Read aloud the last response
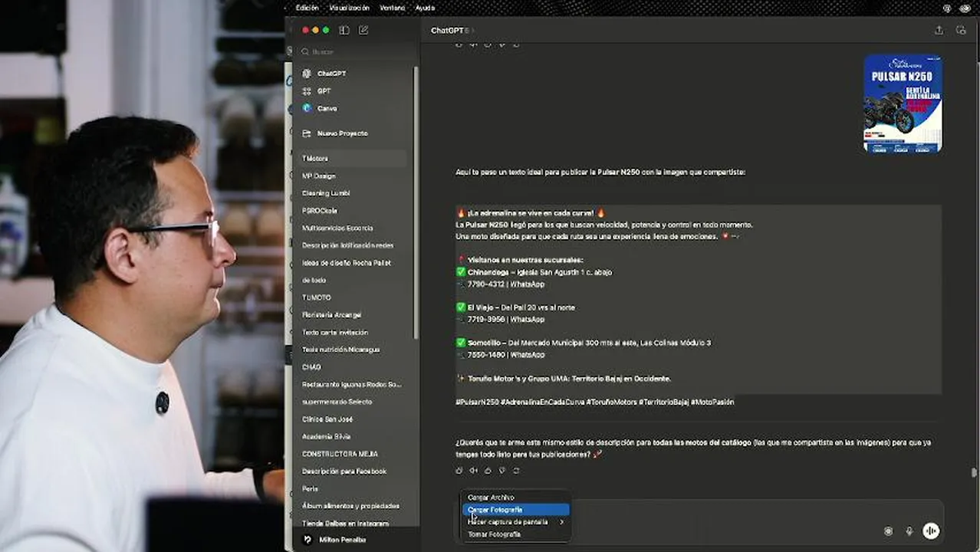 [x=473, y=470]
